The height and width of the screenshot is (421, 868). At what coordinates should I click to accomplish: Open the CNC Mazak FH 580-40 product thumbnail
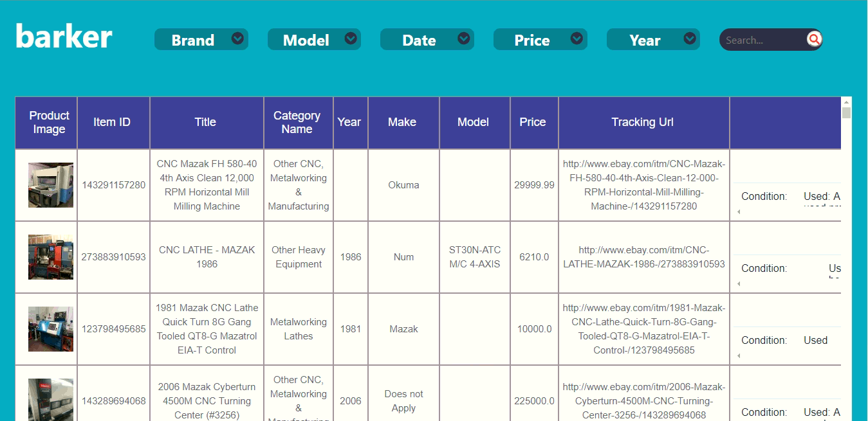[x=51, y=185]
